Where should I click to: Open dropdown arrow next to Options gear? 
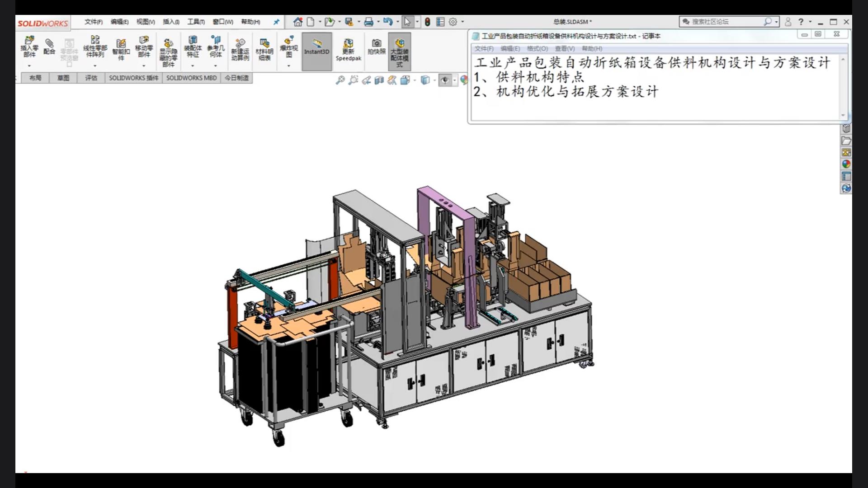462,22
